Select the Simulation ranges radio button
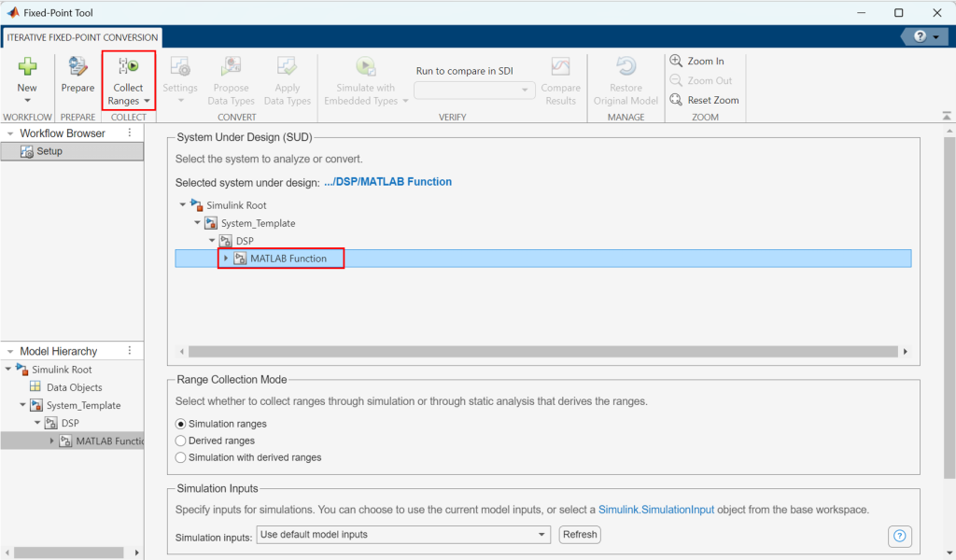 point(180,424)
